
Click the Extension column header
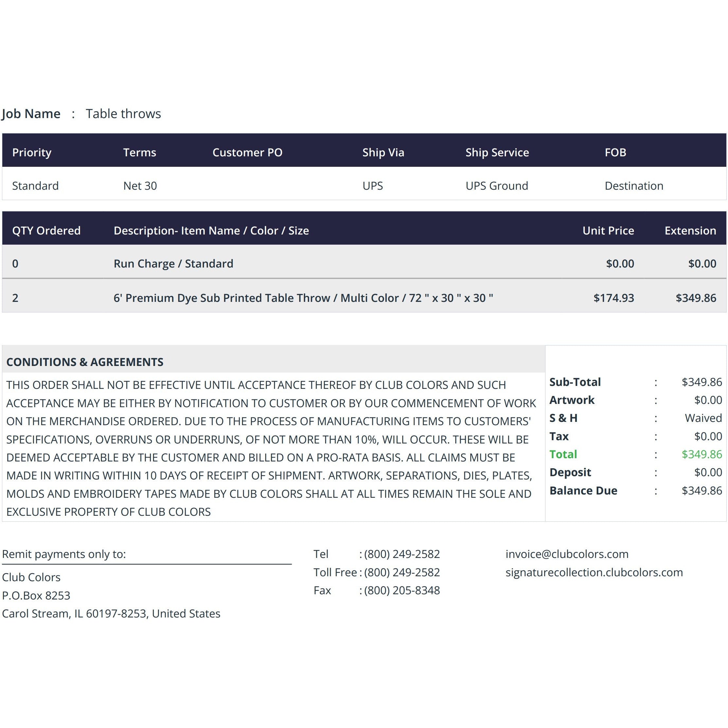pos(690,230)
